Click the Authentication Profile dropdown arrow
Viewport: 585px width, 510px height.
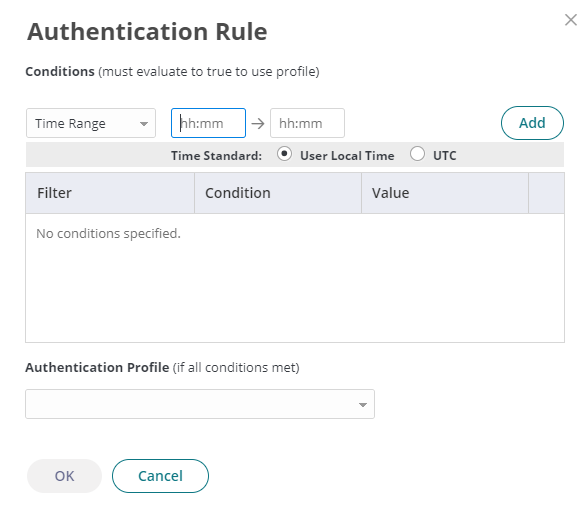point(363,405)
